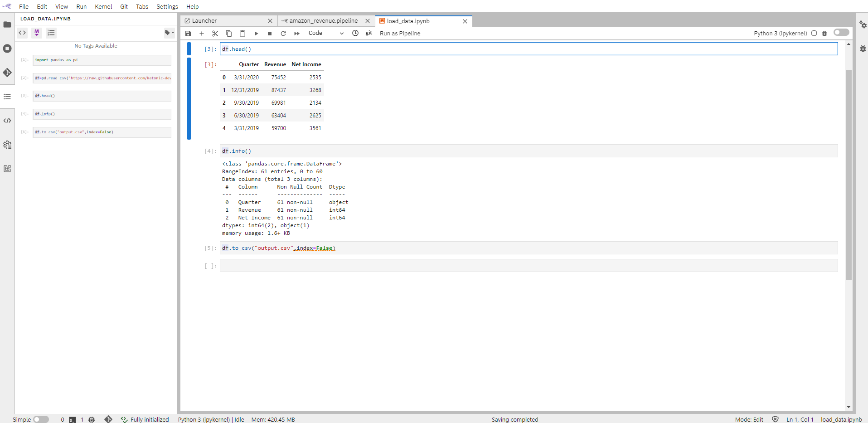This screenshot has height=423, width=868.
Task: Enable debugger with the bug icon
Action: pos(824,34)
